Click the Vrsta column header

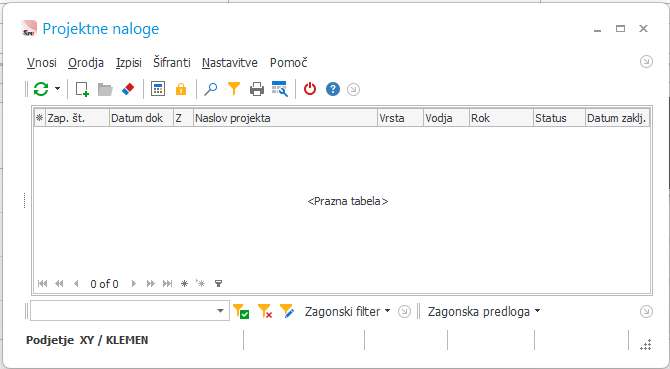pos(400,118)
